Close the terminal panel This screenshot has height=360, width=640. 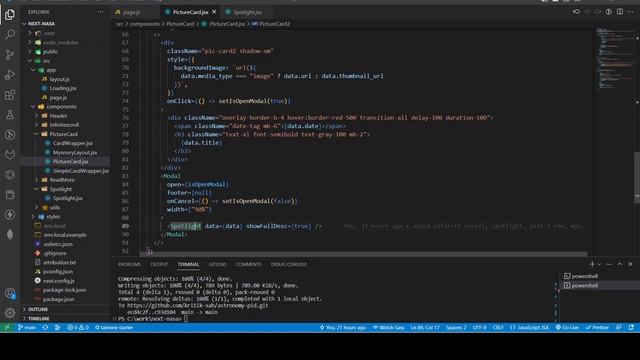[x=630, y=264]
